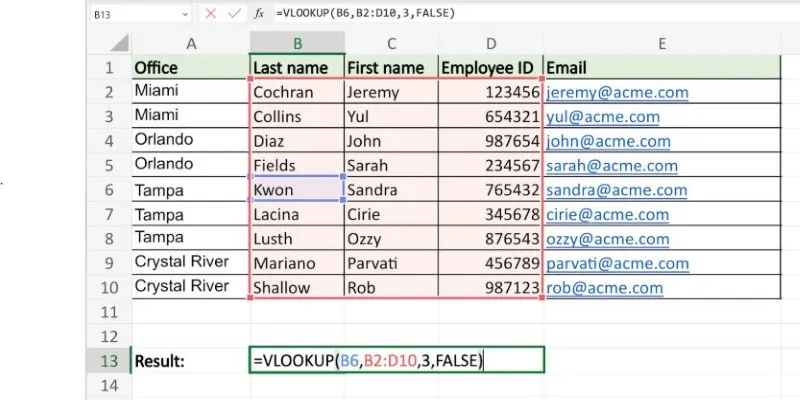
Task: Open the john@acme.com email link
Action: 608,141
